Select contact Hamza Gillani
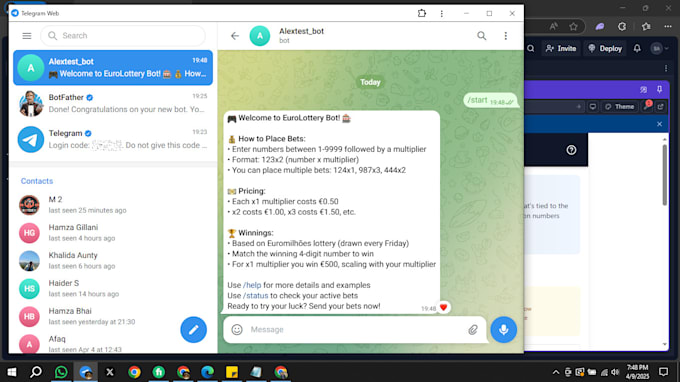Viewport: 680px width, 382px height. pos(113,232)
